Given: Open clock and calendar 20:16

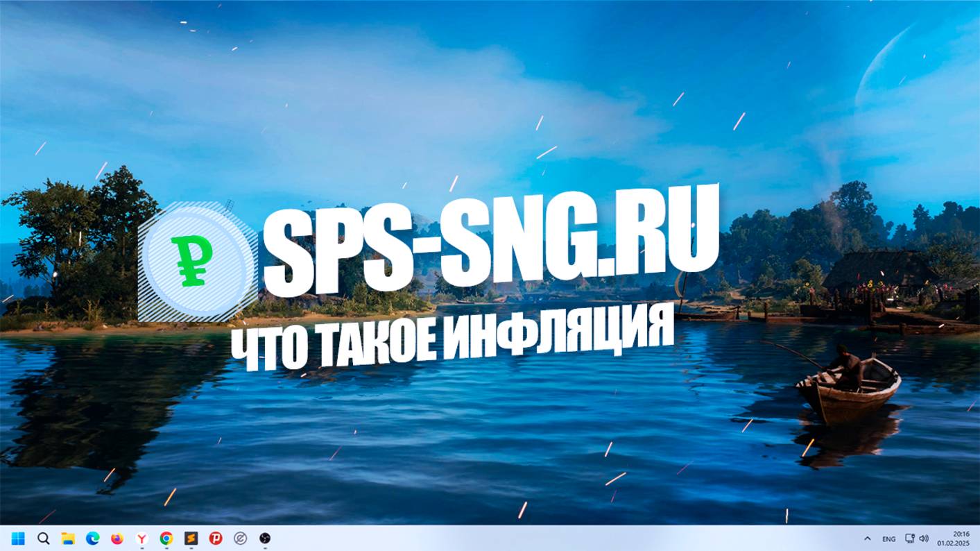Looking at the screenshot, I should coord(954,539).
